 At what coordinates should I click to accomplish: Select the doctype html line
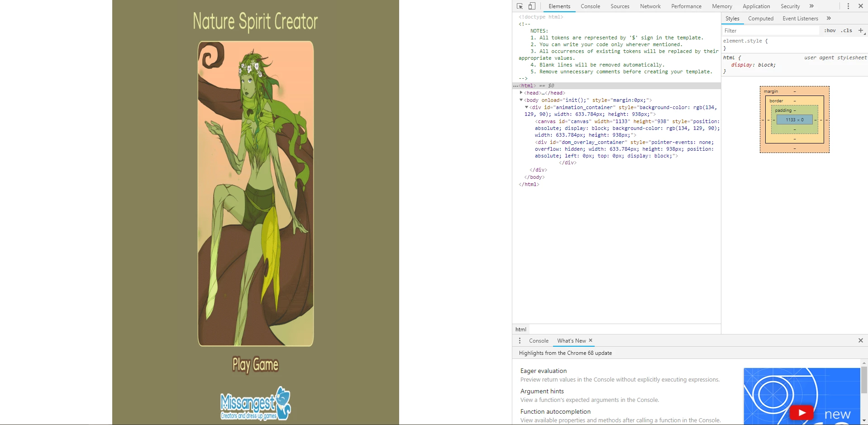(x=541, y=17)
